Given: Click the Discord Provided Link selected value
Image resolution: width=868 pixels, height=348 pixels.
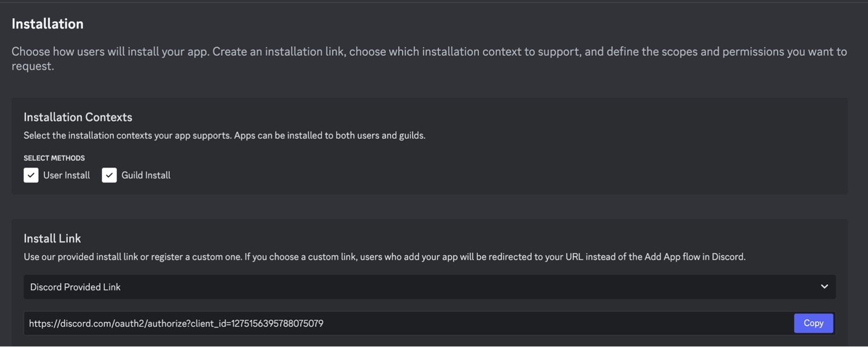Looking at the screenshot, I should click(x=75, y=287).
